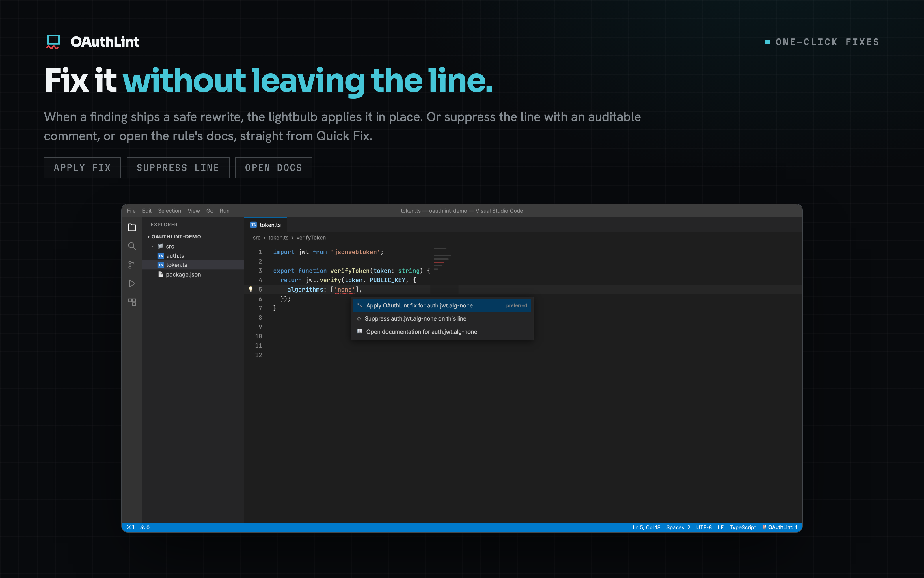Click TypeScript language mode in status bar

[x=742, y=527]
